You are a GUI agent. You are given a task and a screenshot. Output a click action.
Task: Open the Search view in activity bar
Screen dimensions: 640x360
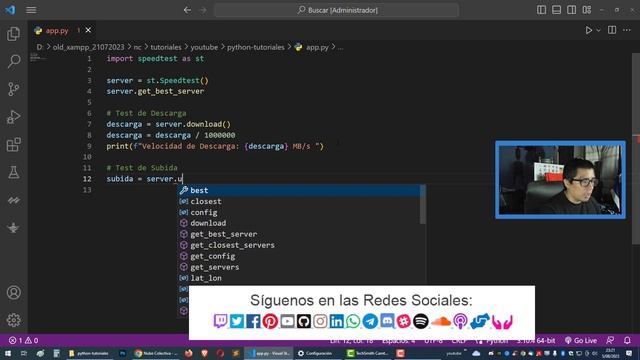tap(13, 61)
